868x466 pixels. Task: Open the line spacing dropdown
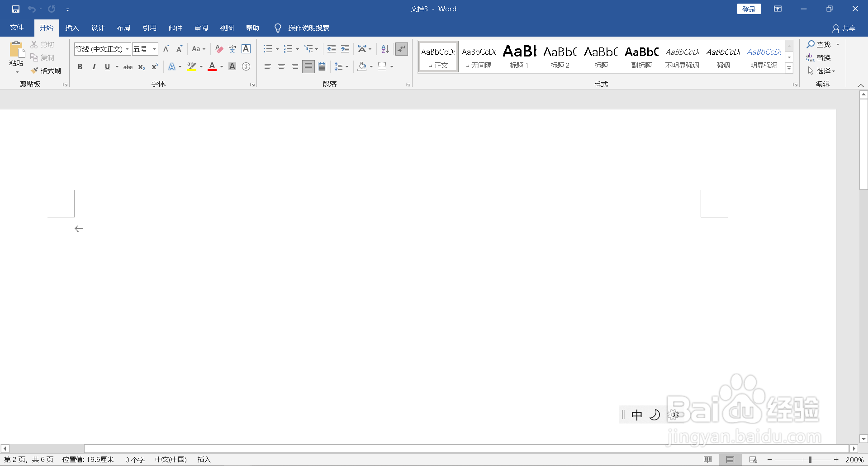coord(342,66)
